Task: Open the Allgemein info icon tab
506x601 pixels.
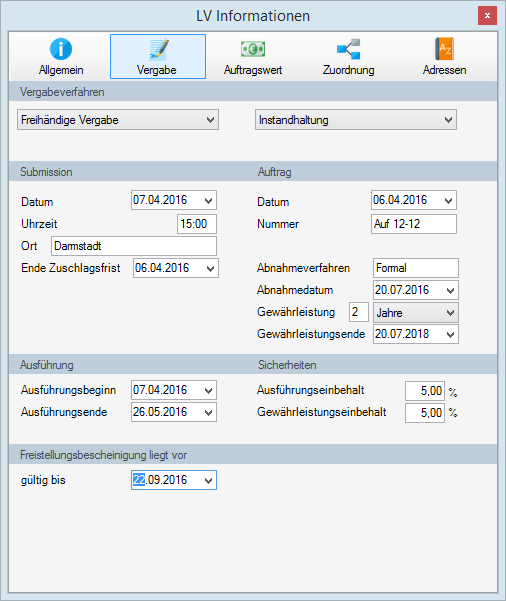Action: tap(61, 49)
